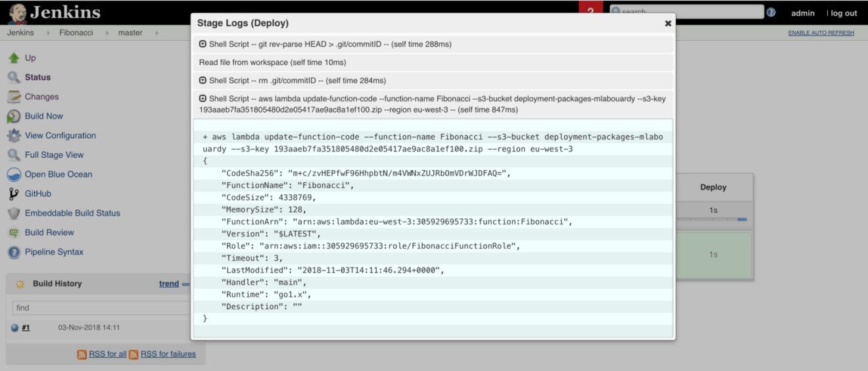Click the Deploy stage column header
The image size is (868, 371).
(x=713, y=187)
